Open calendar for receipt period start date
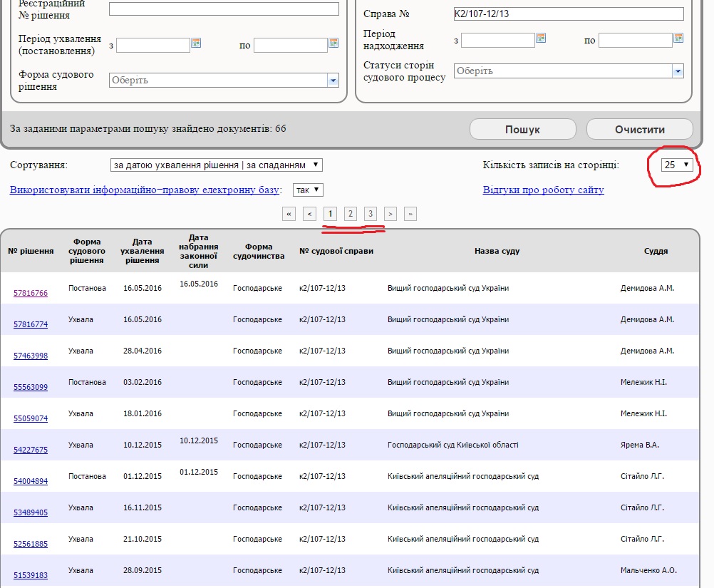714x588 pixels. click(x=541, y=38)
